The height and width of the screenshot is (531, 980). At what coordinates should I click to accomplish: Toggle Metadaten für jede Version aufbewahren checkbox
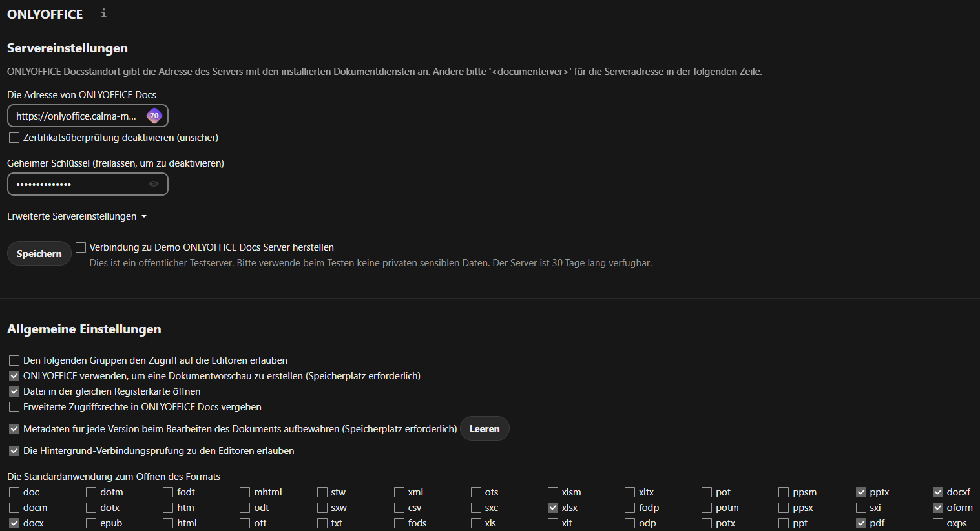point(14,429)
